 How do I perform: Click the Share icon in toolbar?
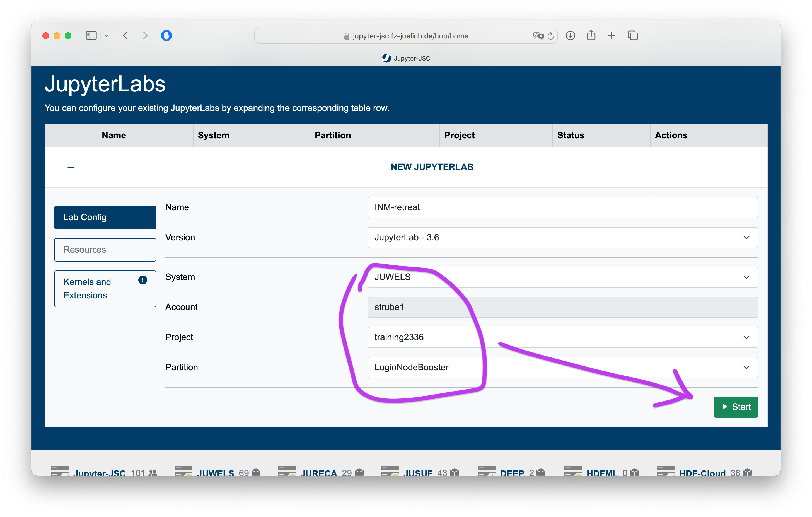[x=591, y=35]
